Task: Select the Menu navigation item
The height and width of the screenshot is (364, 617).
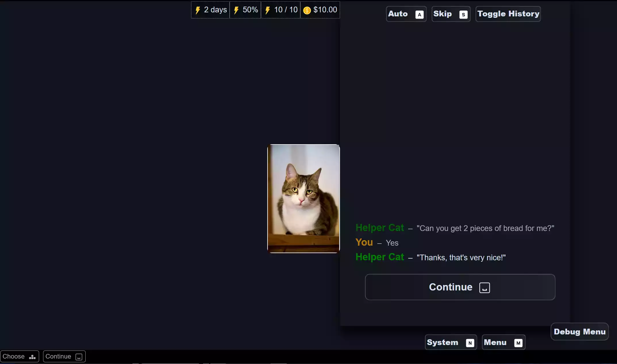Action: (503, 342)
